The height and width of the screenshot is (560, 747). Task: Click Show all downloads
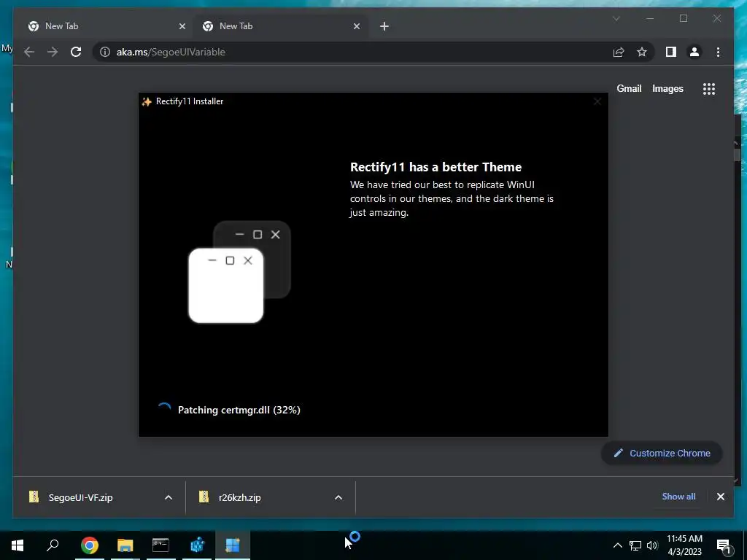678,496
